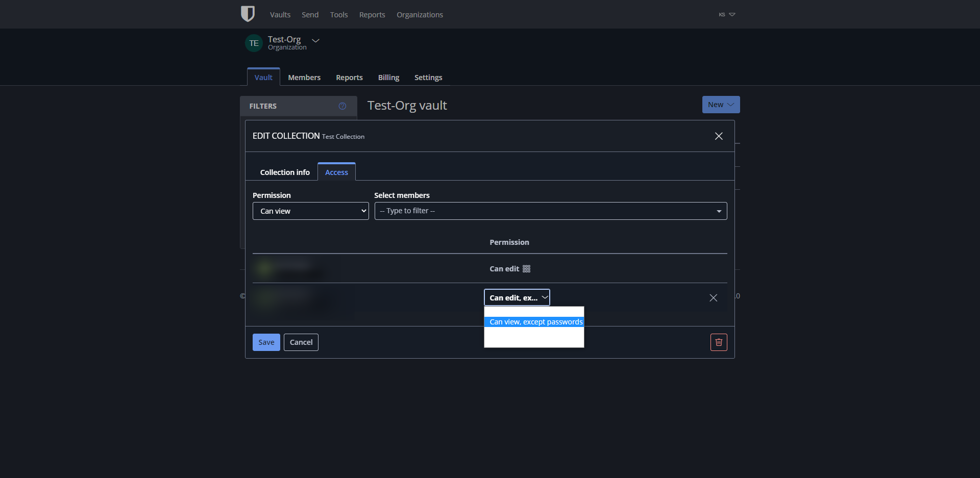Save the collection changes
The image size is (980, 478).
click(x=266, y=342)
